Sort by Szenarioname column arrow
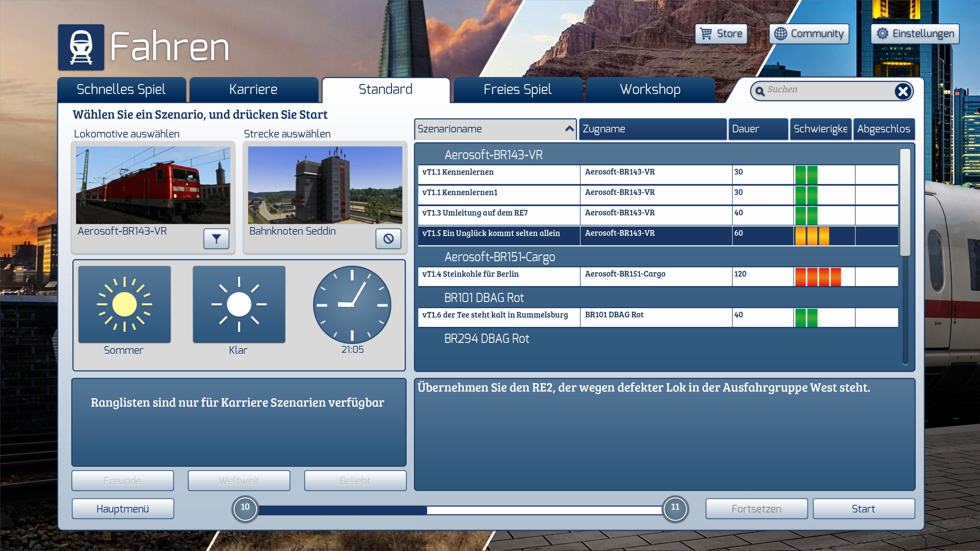 pos(569,129)
